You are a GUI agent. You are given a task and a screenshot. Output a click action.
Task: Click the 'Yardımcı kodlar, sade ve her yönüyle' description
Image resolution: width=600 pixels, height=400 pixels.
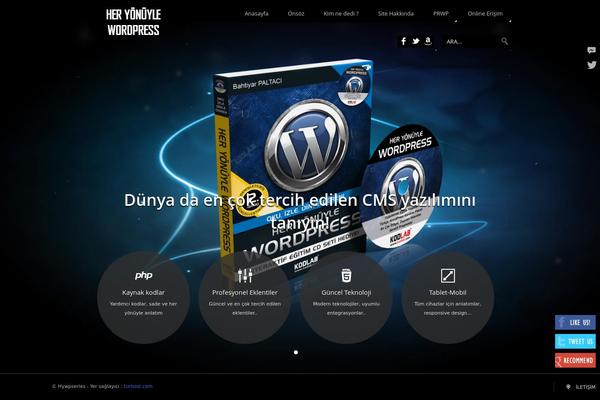click(x=143, y=308)
